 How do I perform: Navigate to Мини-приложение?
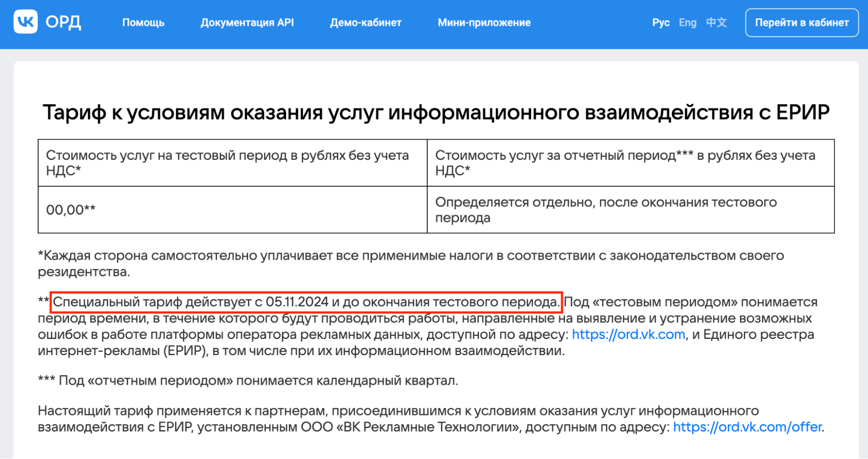tap(484, 23)
